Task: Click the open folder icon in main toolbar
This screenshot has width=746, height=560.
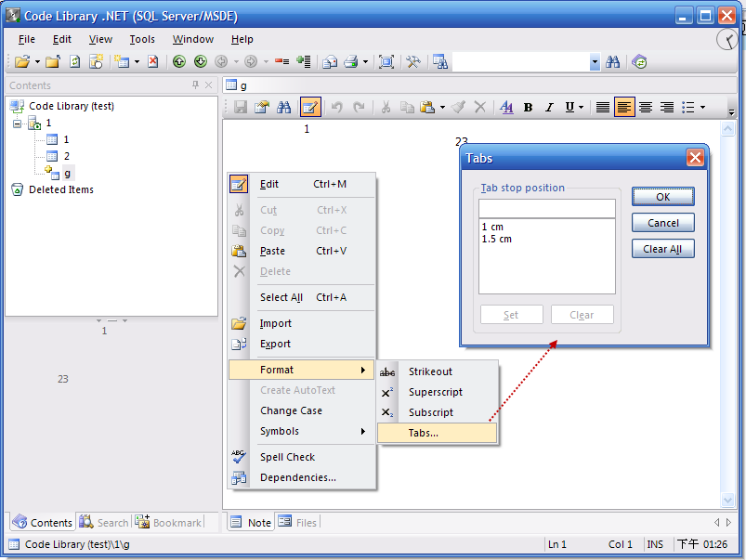Action: point(21,62)
